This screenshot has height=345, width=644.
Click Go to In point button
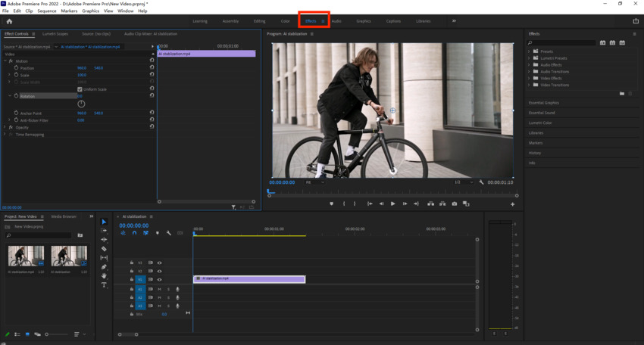click(370, 204)
